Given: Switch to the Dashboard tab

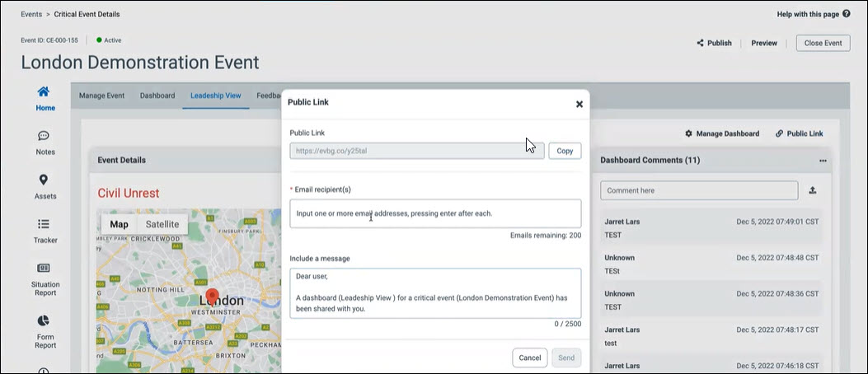Looking at the screenshot, I should pyautogui.click(x=157, y=96).
